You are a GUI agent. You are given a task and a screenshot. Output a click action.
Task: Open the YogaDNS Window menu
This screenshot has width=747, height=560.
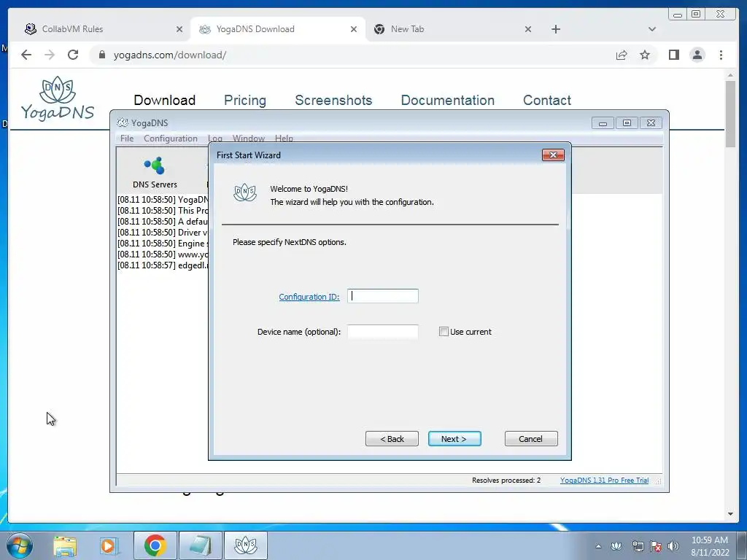point(249,138)
